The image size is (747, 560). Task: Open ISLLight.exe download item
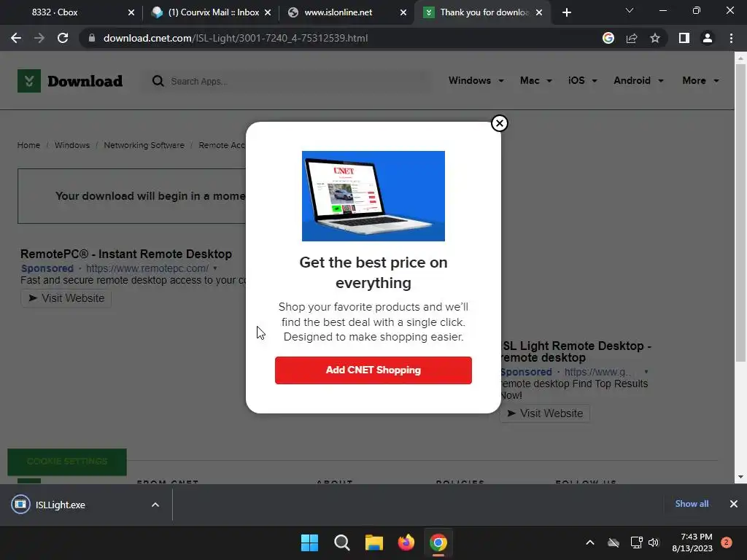pos(61,505)
